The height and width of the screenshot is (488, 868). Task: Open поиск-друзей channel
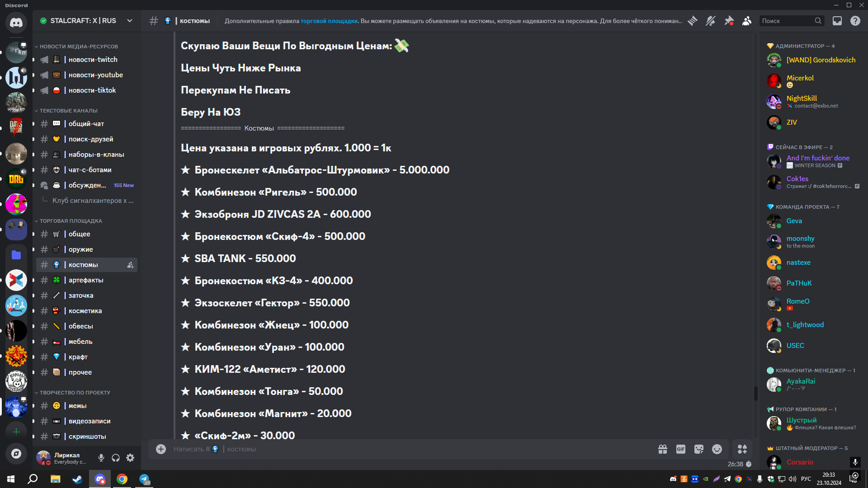click(87, 139)
